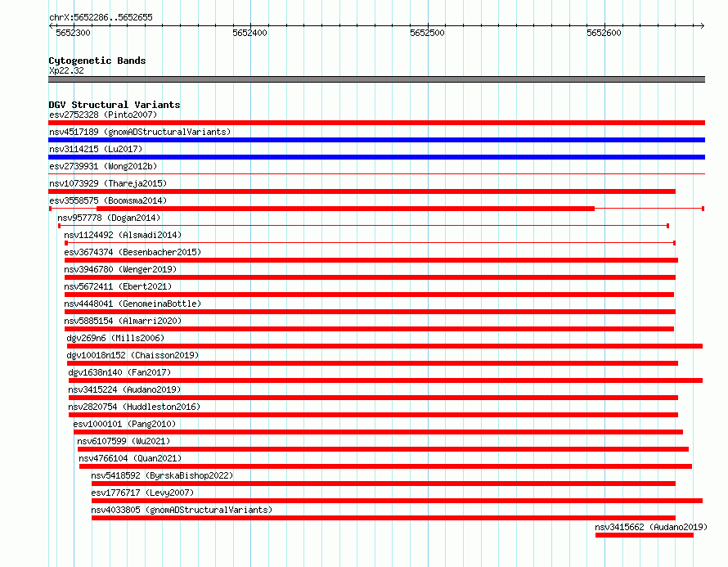Viewport: 728px width, 567px height.
Task: Click dgv10018n152 (Chaisson2019) label
Action: coord(133,355)
